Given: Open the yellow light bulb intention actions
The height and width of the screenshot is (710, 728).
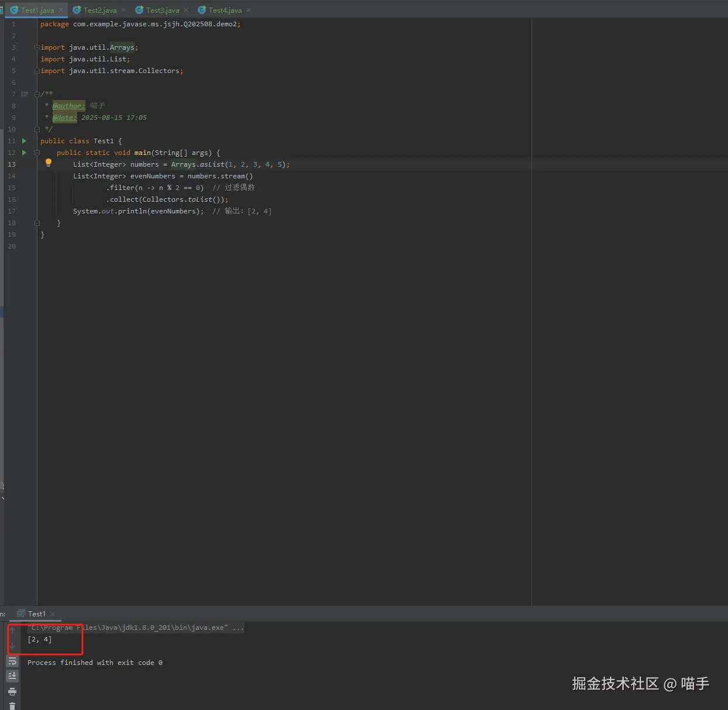Looking at the screenshot, I should tap(49, 163).
